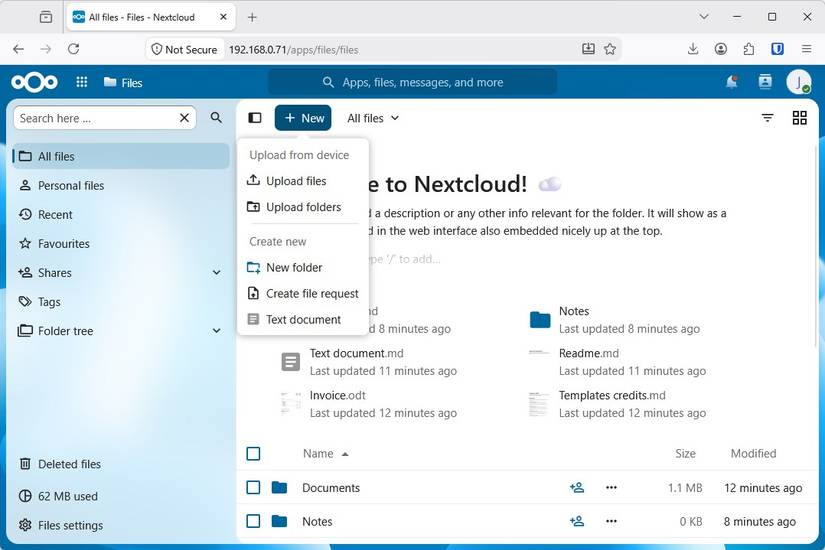825x550 pixels.
Task: Click the sidebar search magnifier icon
Action: pos(216,117)
